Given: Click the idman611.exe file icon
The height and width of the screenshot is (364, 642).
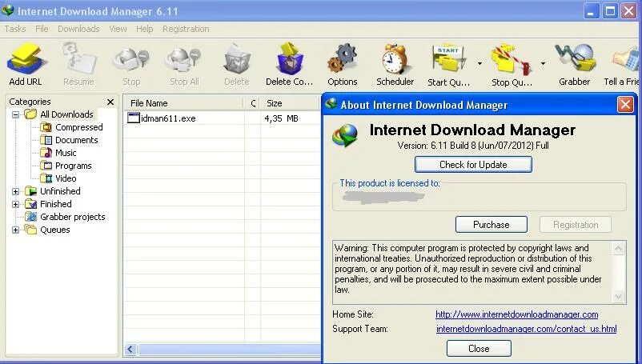Looking at the screenshot, I should [134, 118].
